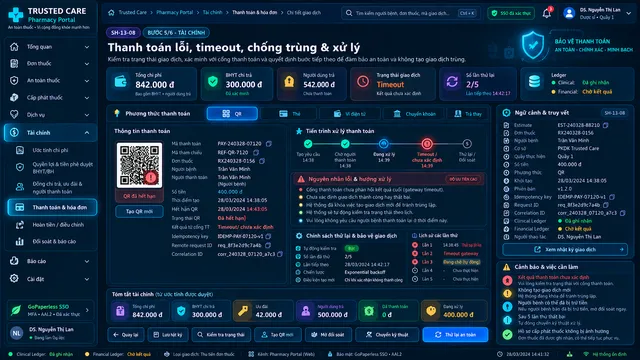Click the patient search input field

411,13
